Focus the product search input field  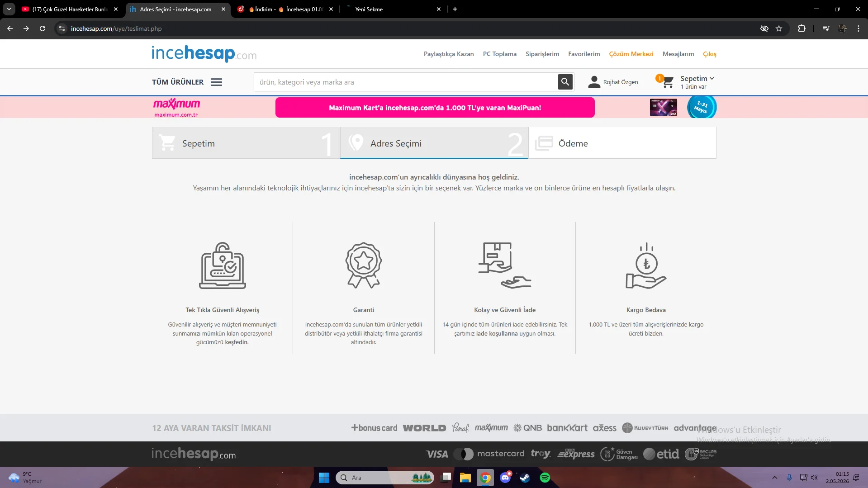(406, 82)
